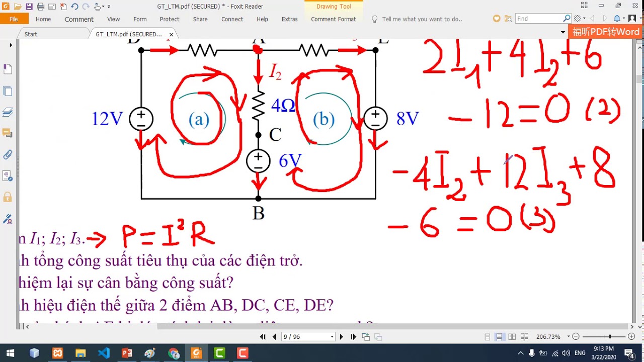Click the magnifier search icon in Find box
The image size is (644, 362).
point(567,19)
